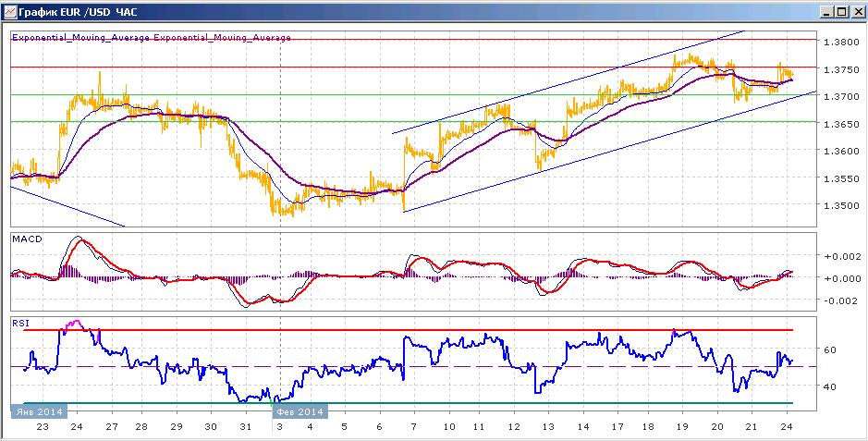
Task: Click date label 10 on time axis
Action: [449, 426]
